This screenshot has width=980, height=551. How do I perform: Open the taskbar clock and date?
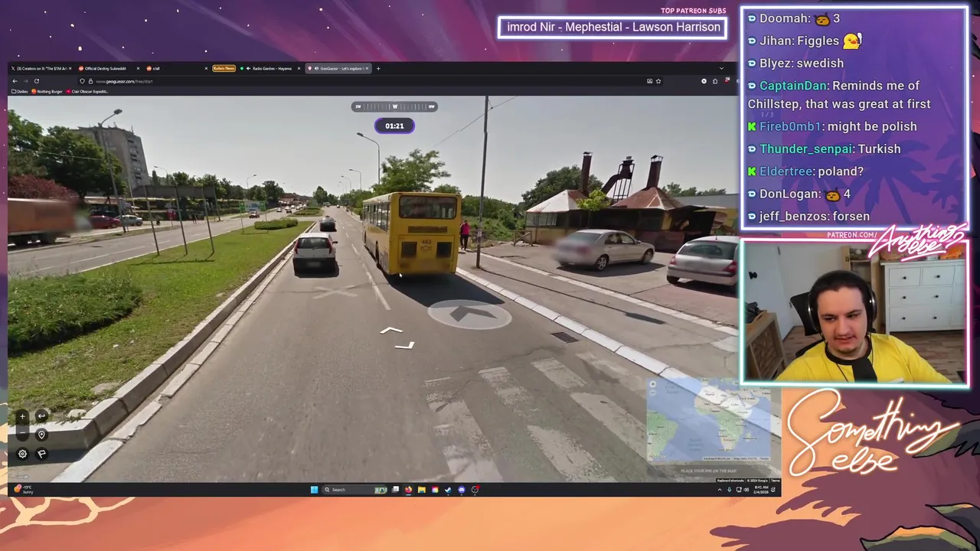pyautogui.click(x=762, y=490)
